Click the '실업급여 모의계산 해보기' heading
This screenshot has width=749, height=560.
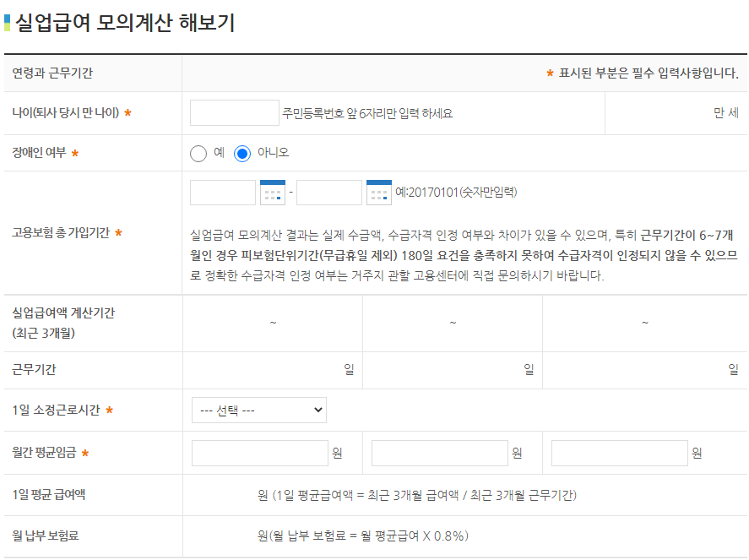(125, 23)
